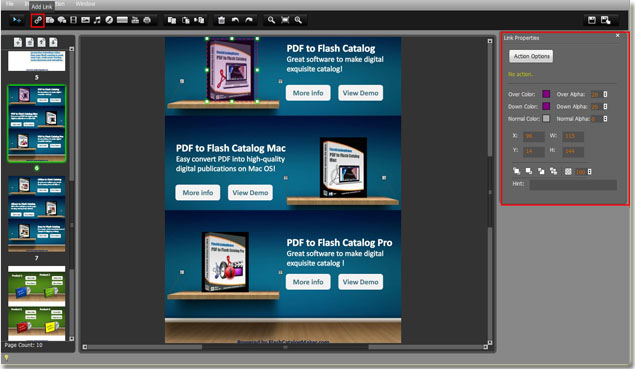Click the round Flash icon in toolbar
Viewport: 635px width, 369px height.
point(109,20)
